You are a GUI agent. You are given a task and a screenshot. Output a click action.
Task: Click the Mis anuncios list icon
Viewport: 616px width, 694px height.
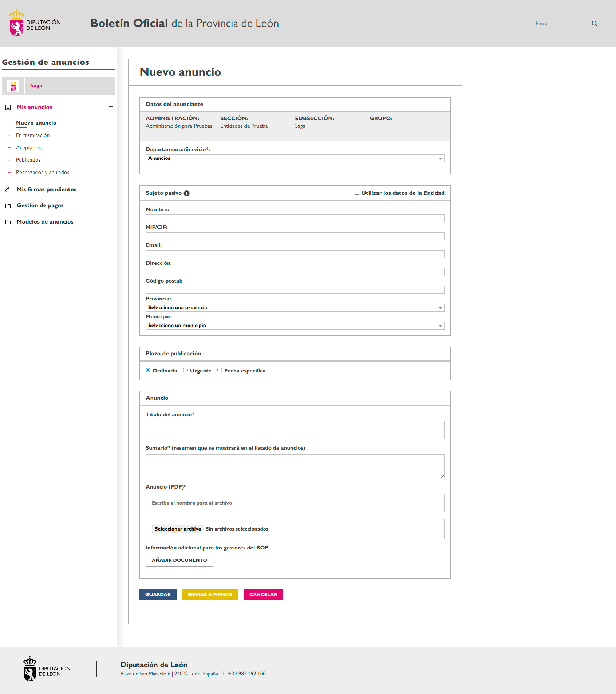coord(8,107)
